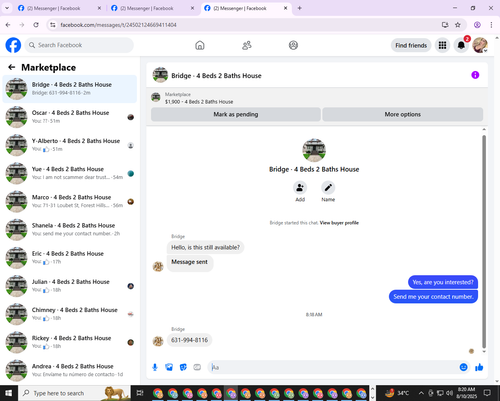Screen dimensions: 500x401
Task: Open Andrea - 4 Beds 2 Baths House chat
Action: [69, 370]
